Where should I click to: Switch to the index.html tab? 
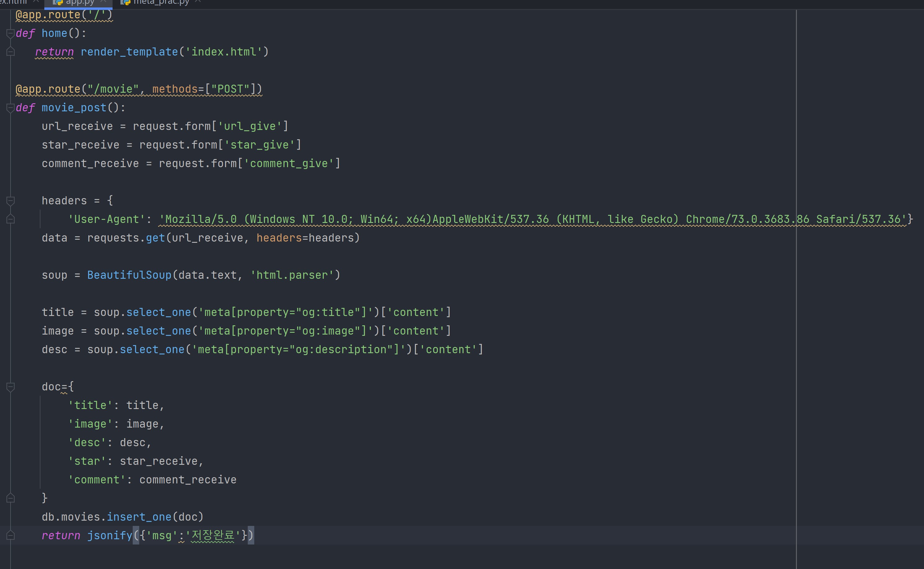(x=13, y=2)
